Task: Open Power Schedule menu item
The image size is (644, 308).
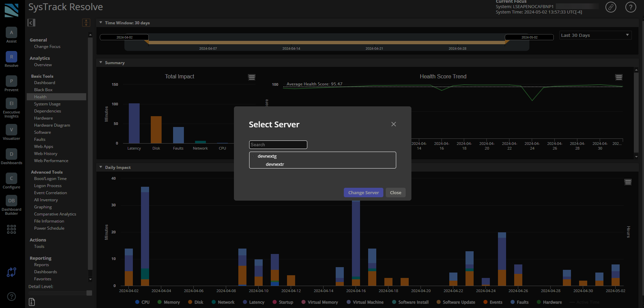Action: click(x=49, y=228)
